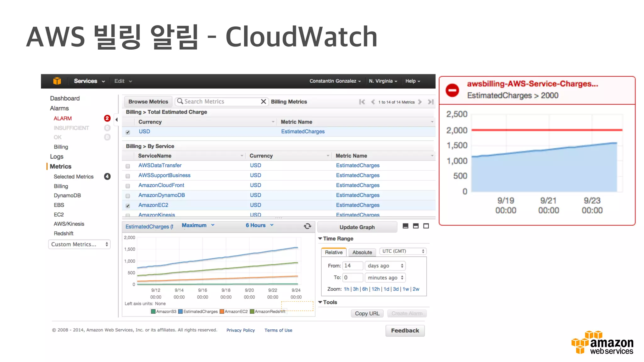
Task: Click the Update Graph button
Action: coord(357,227)
